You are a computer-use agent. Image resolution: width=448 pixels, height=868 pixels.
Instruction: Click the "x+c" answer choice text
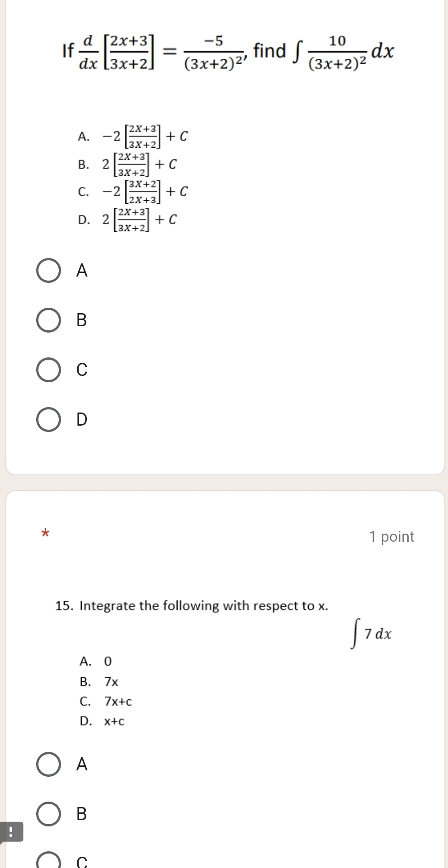[114, 721]
